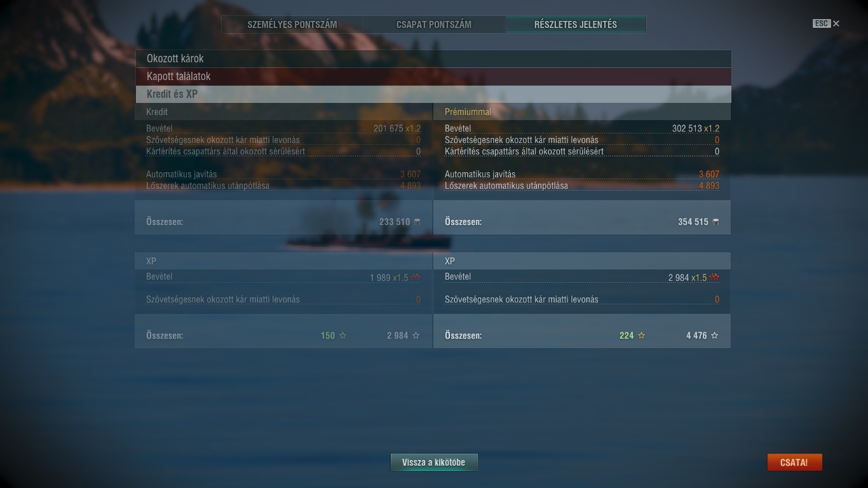Click the credits icon beside 354 515
868x488 pixels.
pyautogui.click(x=715, y=222)
